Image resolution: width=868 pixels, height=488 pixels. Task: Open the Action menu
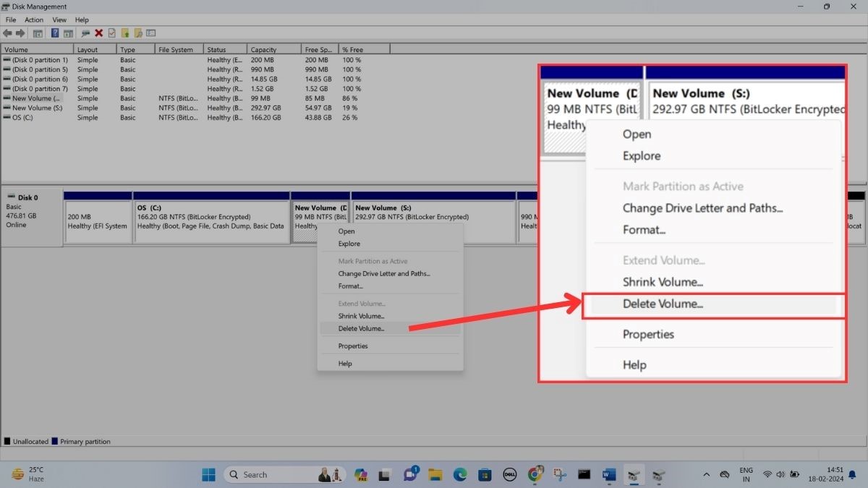click(33, 20)
